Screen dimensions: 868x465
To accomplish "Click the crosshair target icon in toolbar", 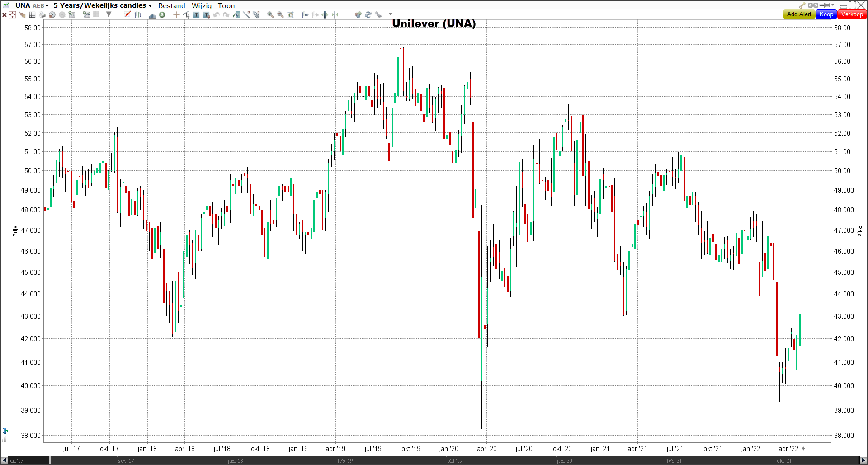I will 12,15.
